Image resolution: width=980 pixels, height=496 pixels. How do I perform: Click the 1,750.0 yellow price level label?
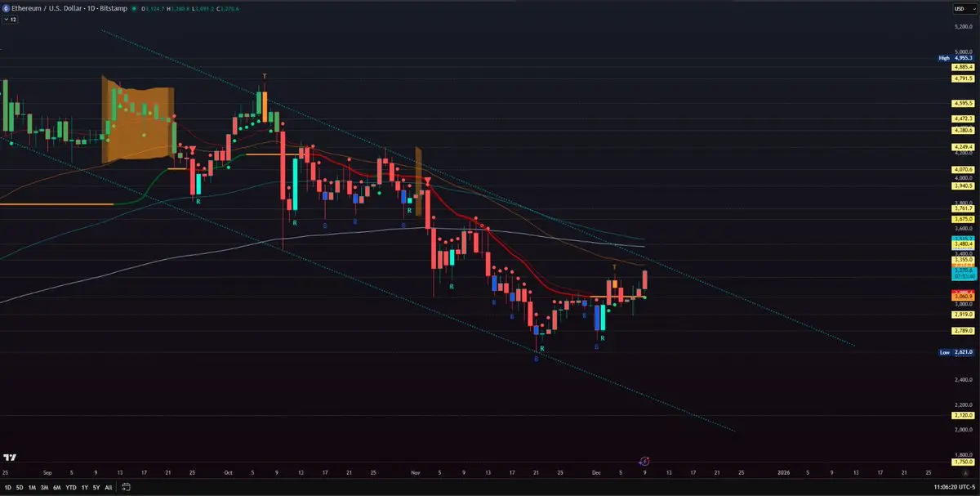coord(961,462)
